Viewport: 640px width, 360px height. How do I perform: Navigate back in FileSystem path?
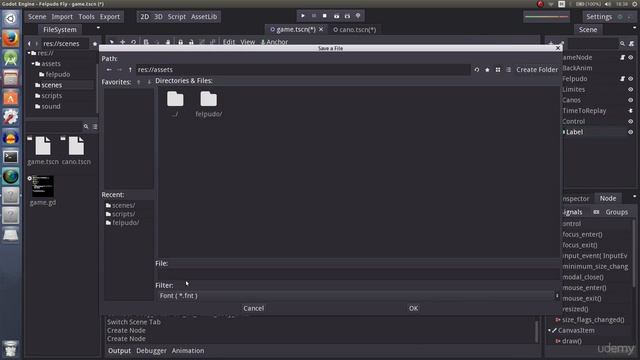[29, 44]
